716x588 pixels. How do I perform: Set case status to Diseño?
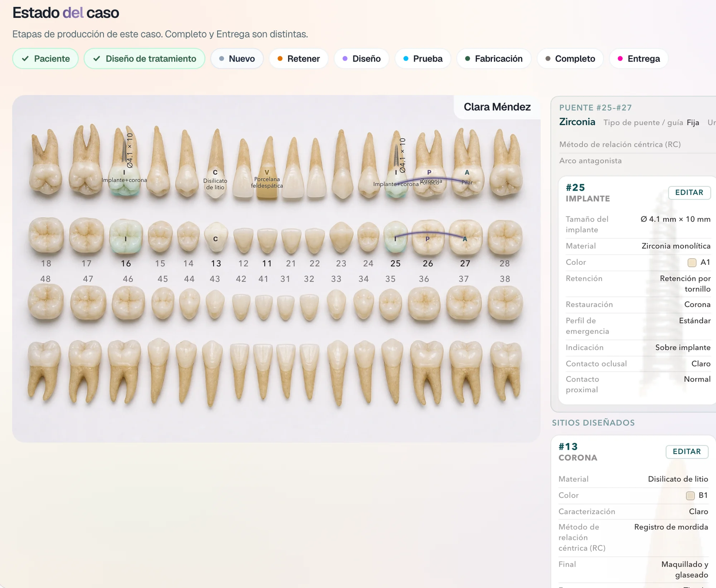[362, 59]
